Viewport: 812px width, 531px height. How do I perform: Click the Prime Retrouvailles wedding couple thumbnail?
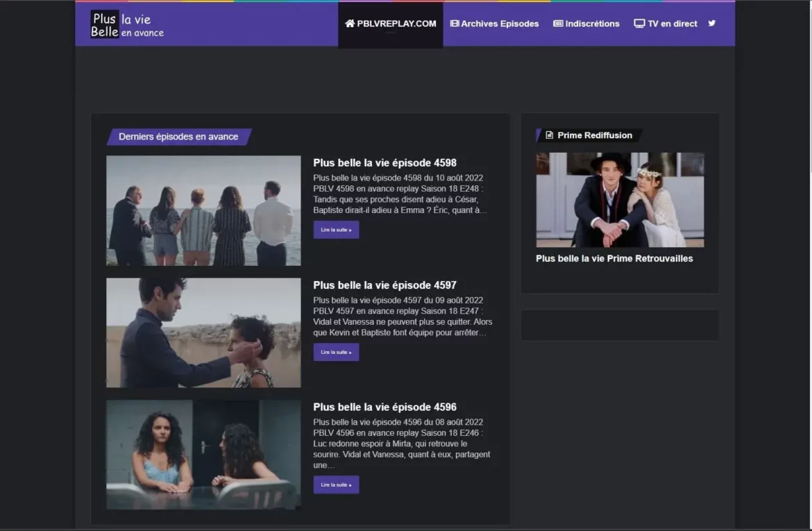(620, 200)
